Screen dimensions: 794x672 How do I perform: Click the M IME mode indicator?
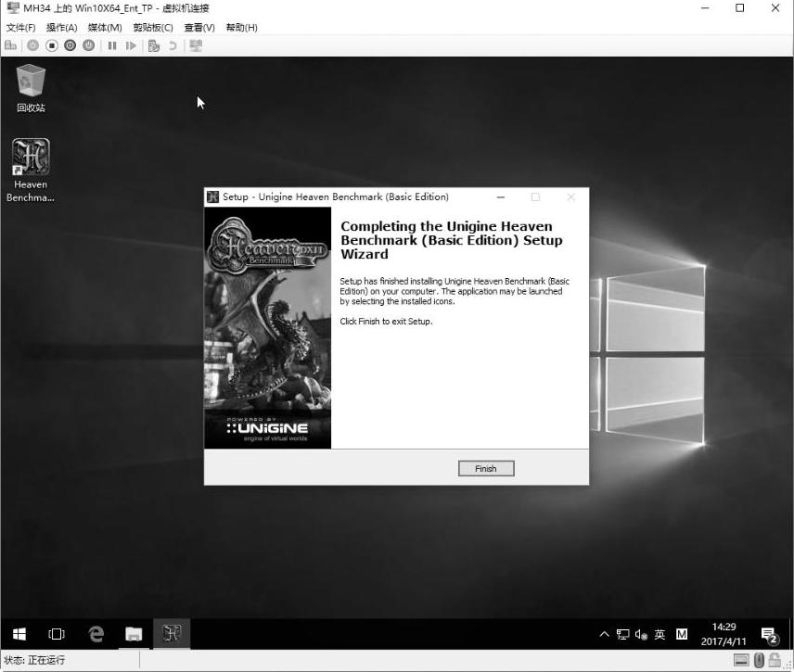point(682,634)
